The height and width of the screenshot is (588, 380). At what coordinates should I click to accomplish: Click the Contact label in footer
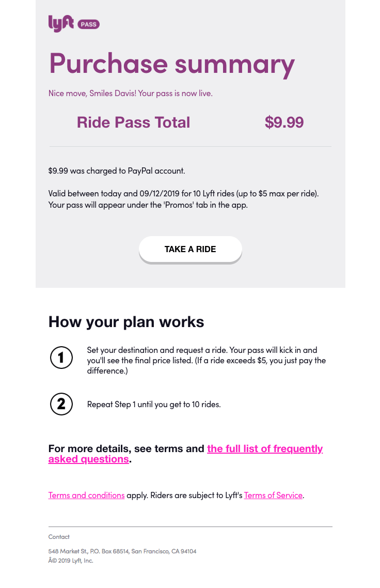tap(59, 537)
